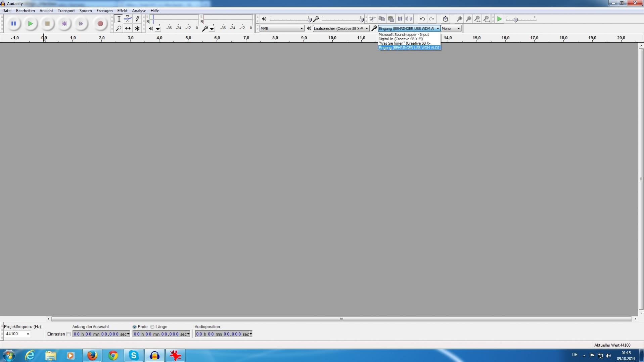This screenshot has width=644, height=362.
Task: Open Audioposition format dropdown arrow
Action: 250,334
